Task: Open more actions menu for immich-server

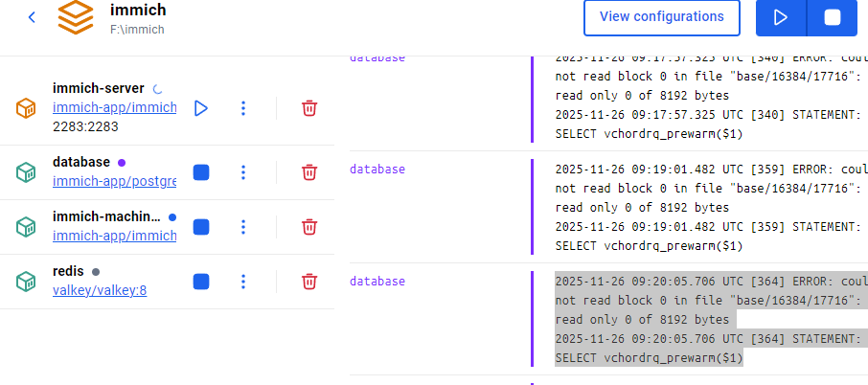Action: pyautogui.click(x=243, y=108)
